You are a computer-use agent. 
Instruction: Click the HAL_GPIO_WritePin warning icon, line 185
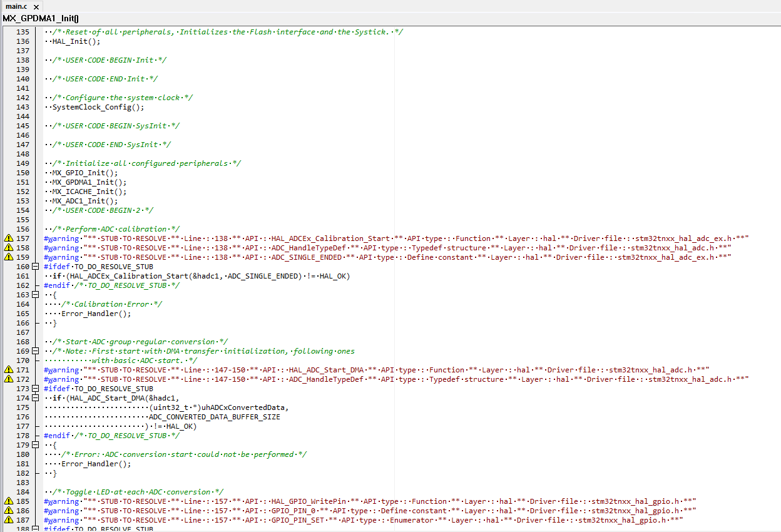pyautogui.click(x=9, y=501)
